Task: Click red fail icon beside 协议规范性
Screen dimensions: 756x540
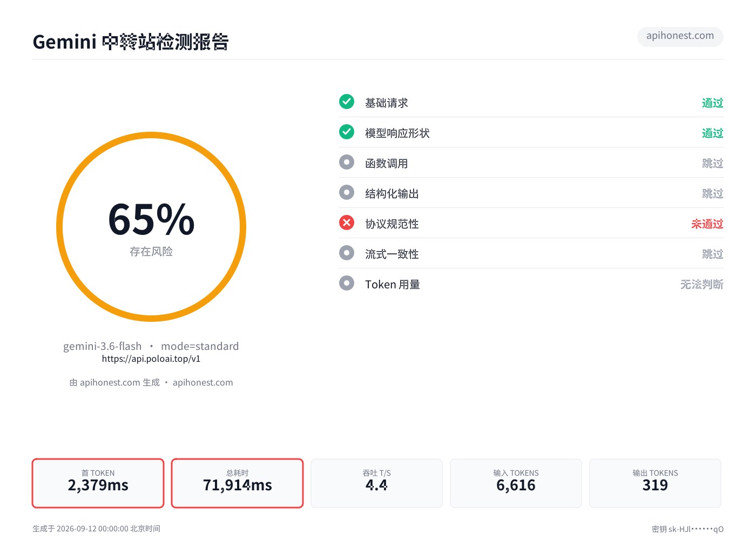Action: pyautogui.click(x=347, y=222)
